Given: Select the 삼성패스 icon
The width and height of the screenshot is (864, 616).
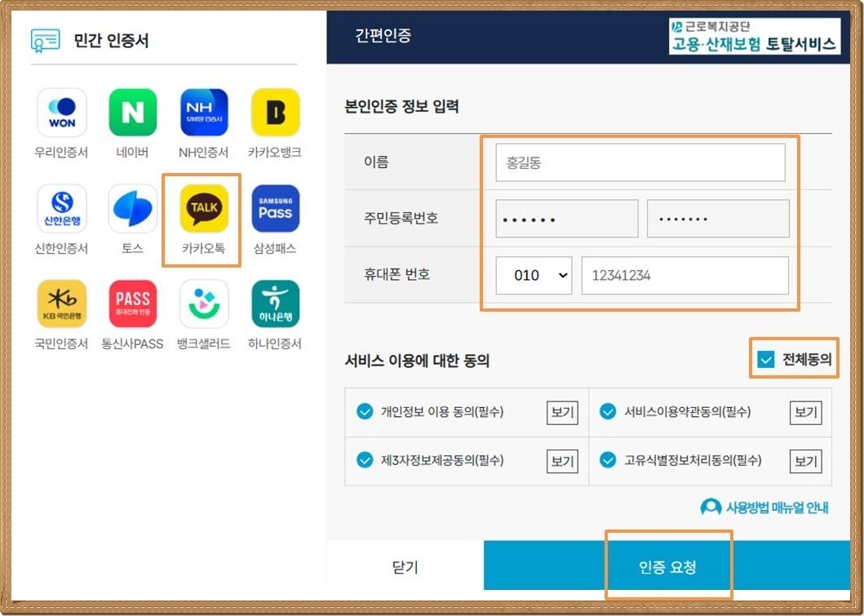Looking at the screenshot, I should pos(276,208).
